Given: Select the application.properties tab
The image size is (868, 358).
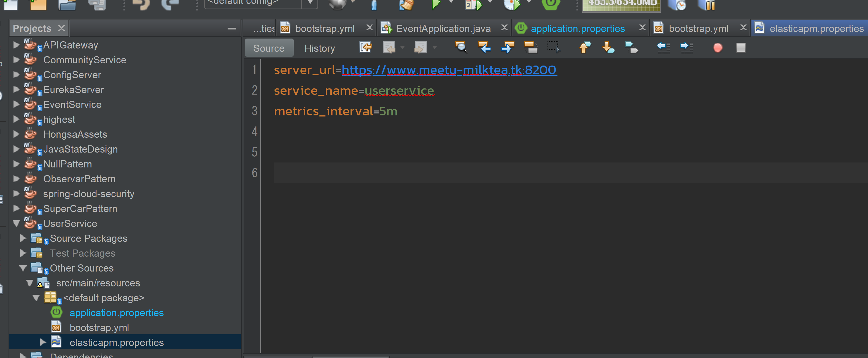Looking at the screenshot, I should [578, 28].
